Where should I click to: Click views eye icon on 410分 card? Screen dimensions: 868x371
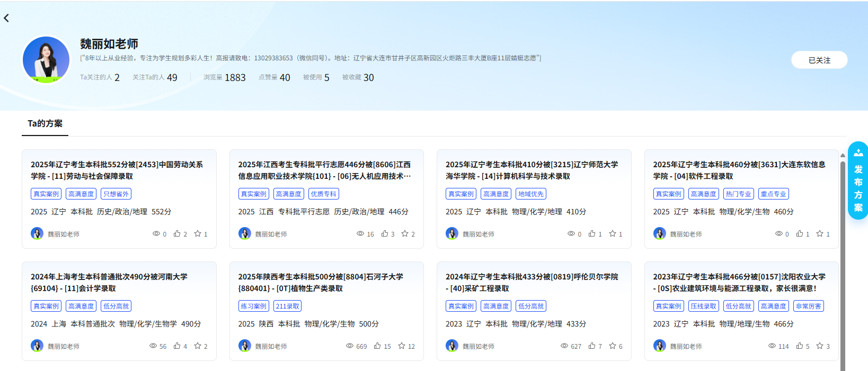[x=571, y=233]
